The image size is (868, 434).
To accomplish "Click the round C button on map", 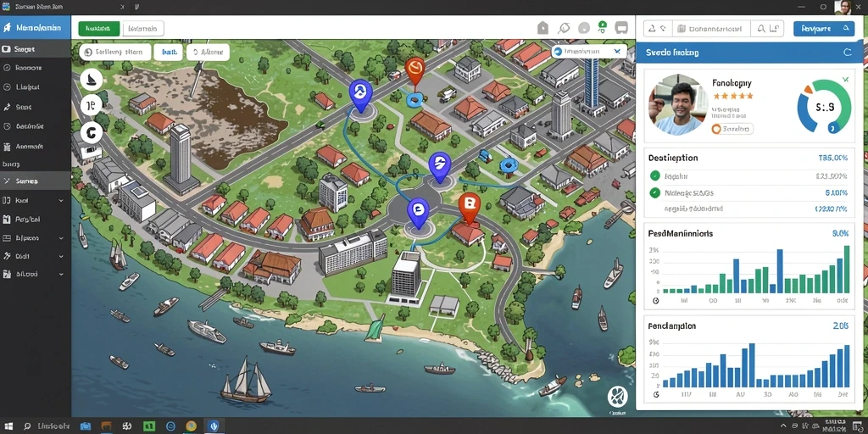I will [x=92, y=132].
